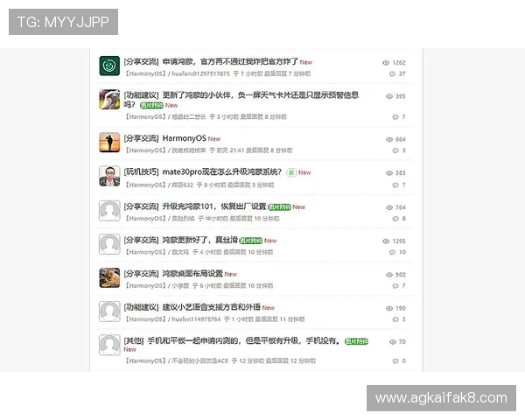The width and height of the screenshot is (525, 420).
Task: Click green image attachment badge on 真丝滑 thread
Action: point(251,241)
